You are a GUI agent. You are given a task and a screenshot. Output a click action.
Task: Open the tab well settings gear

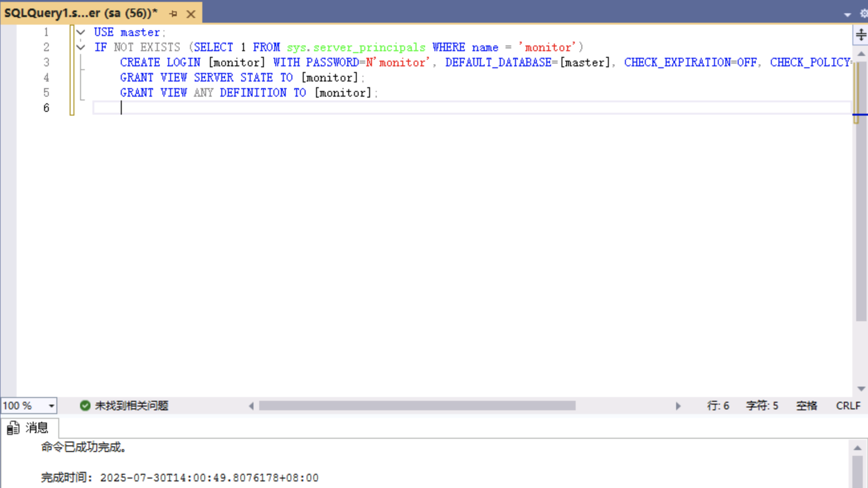click(864, 14)
